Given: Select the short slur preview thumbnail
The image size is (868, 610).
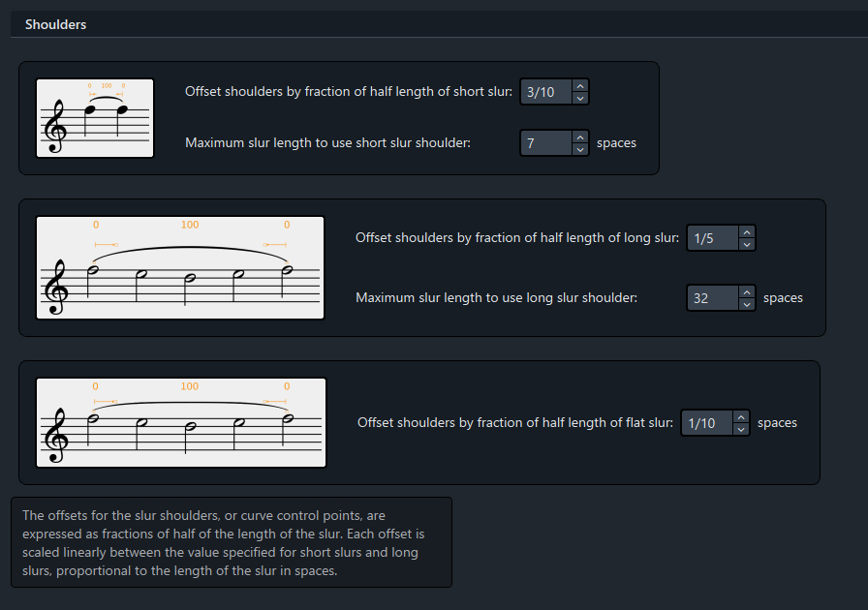Looking at the screenshot, I should click(x=95, y=118).
